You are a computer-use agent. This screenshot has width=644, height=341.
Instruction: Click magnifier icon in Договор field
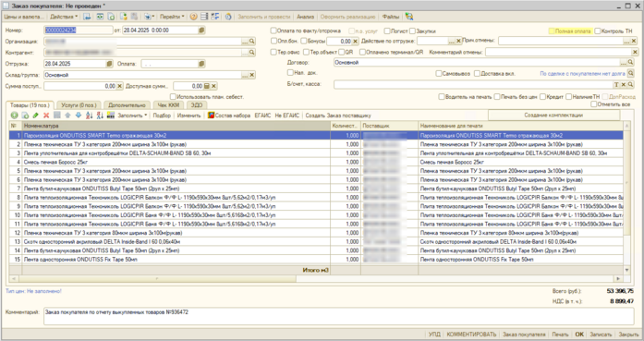630,62
